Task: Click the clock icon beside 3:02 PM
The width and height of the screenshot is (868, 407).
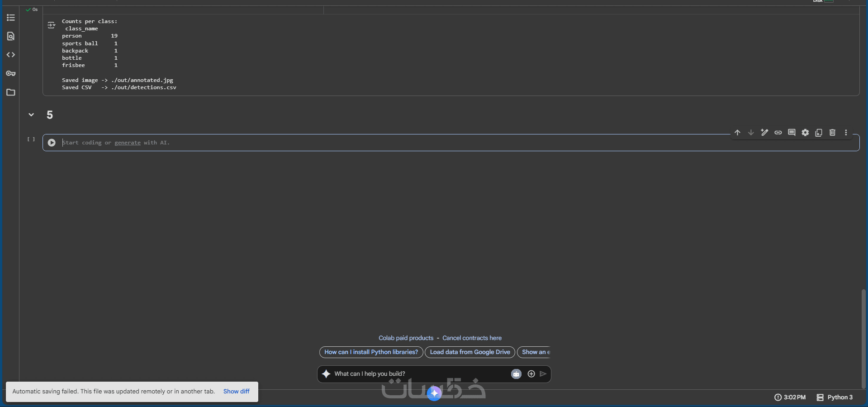Action: (x=778, y=397)
